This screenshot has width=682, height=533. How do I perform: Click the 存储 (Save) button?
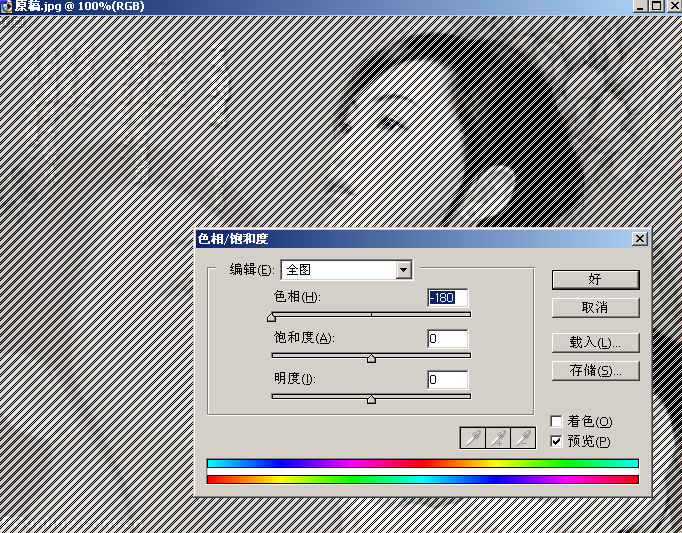(595, 371)
